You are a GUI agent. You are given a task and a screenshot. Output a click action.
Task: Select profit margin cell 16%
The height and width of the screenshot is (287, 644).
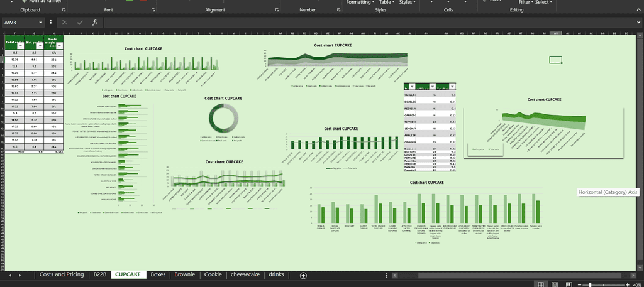click(54, 53)
